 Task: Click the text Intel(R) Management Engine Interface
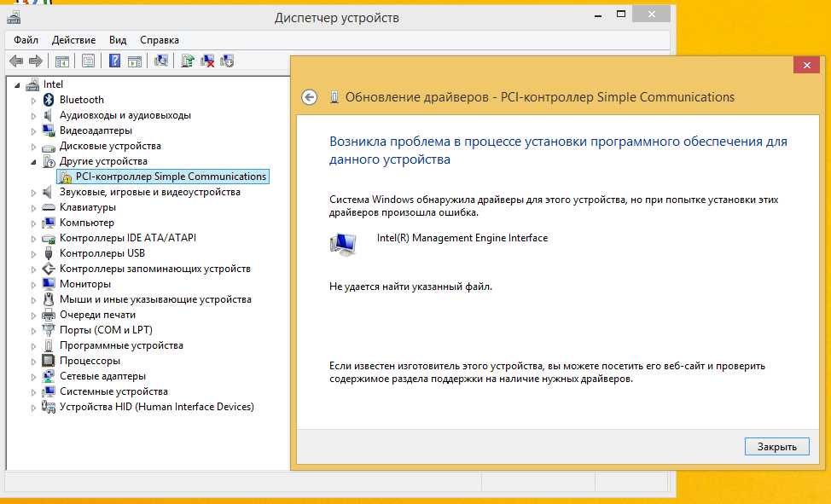click(462, 238)
